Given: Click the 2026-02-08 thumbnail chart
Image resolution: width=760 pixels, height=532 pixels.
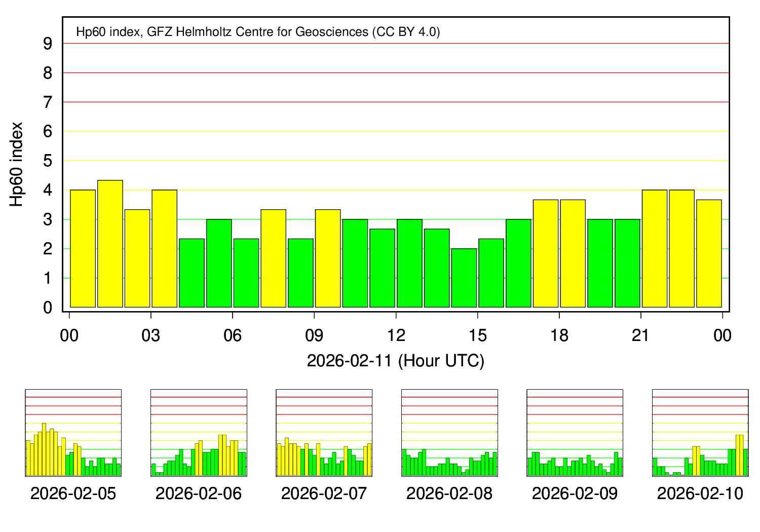Looking at the screenshot, I should click(x=449, y=433).
